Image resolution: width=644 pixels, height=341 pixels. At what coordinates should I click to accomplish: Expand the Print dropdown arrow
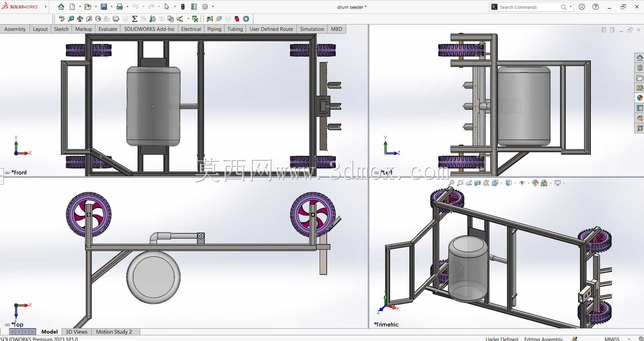tap(127, 7)
